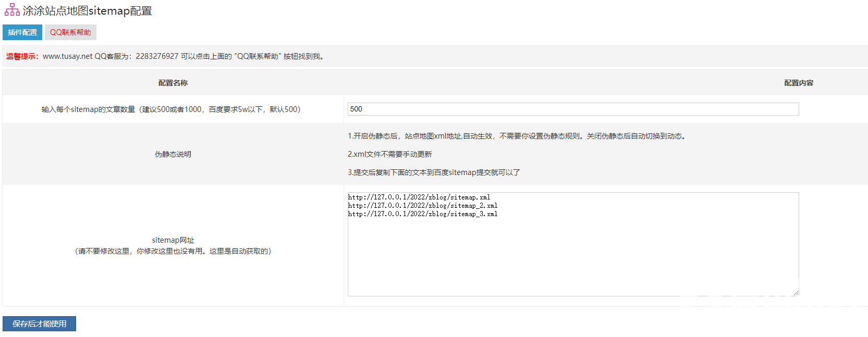Focus the article count field showing 500
Image resolution: width=868 pixels, height=337 pixels.
(572, 109)
